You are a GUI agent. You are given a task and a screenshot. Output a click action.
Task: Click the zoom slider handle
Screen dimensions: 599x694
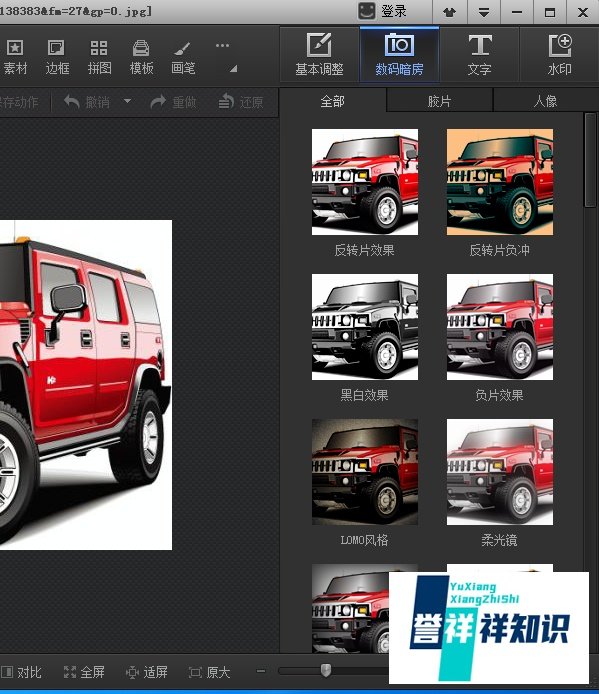(x=326, y=670)
